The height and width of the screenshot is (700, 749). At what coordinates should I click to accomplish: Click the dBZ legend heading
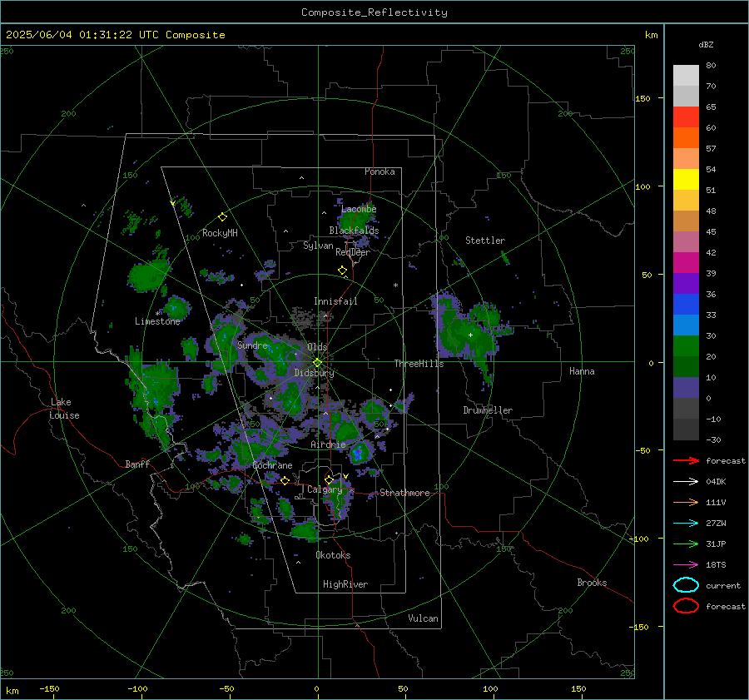click(706, 44)
